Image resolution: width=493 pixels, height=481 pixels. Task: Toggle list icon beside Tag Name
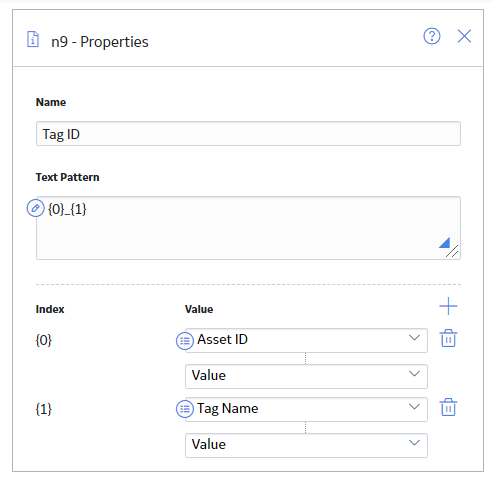[185, 409]
